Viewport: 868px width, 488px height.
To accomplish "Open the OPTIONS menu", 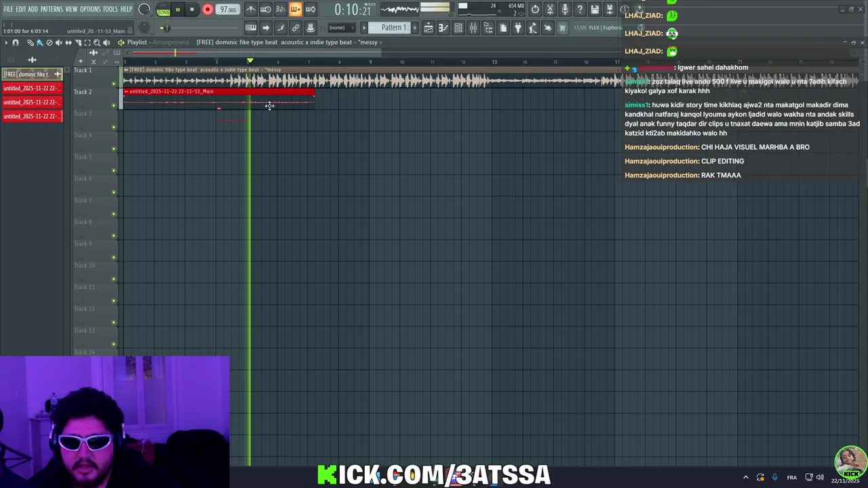I will tap(90, 9).
